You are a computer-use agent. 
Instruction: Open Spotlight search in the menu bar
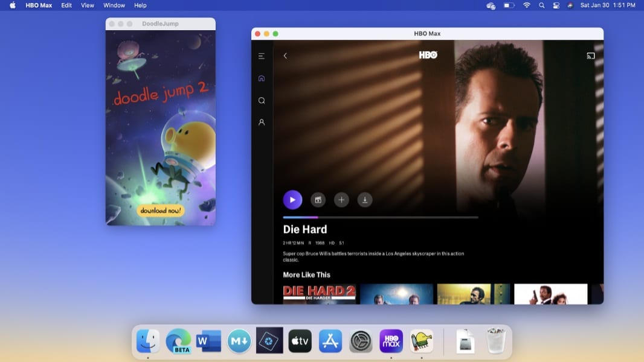[542, 5]
